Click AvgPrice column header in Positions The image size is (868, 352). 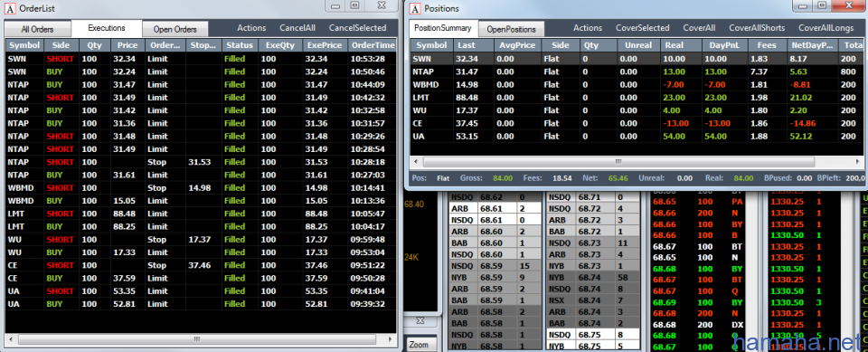point(517,45)
